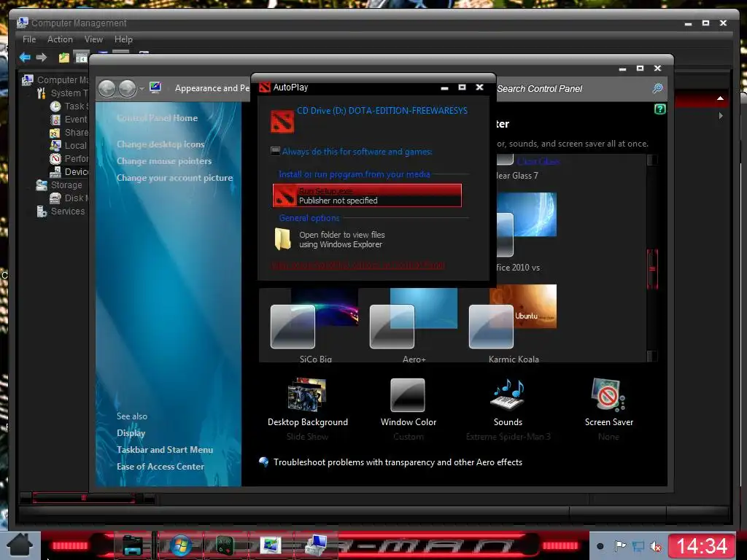Select Local Users and Groups tree item
This screenshot has width=747, height=560.
(x=76, y=145)
